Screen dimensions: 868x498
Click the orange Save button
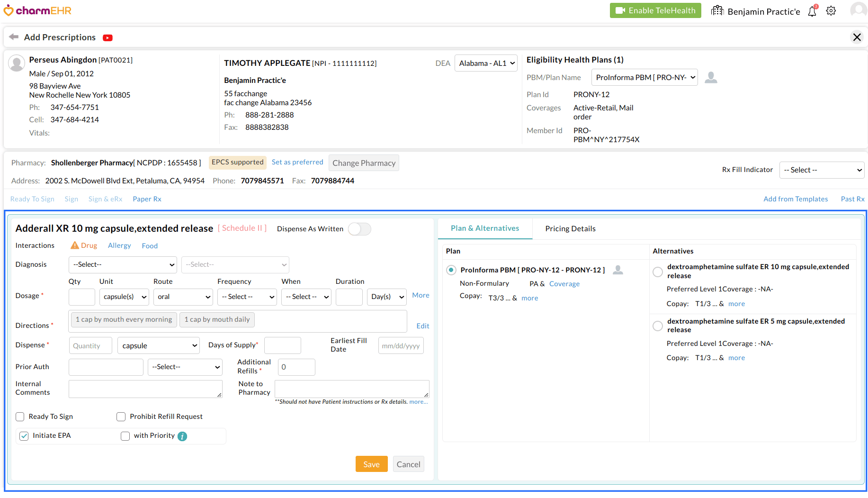coord(371,464)
